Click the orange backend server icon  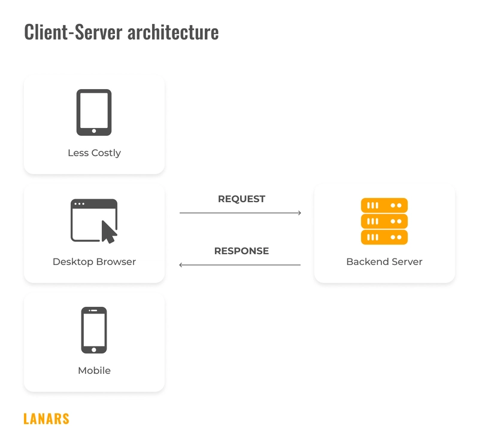[384, 221]
